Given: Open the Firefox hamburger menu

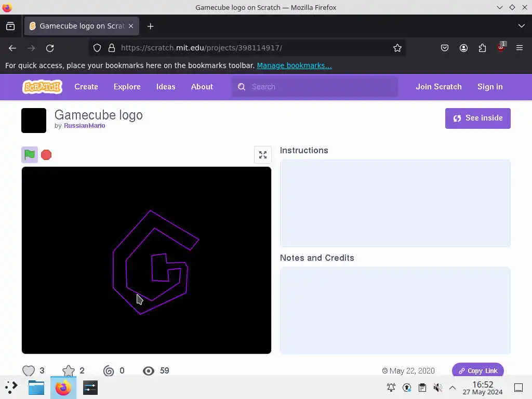Looking at the screenshot, I should [520, 48].
